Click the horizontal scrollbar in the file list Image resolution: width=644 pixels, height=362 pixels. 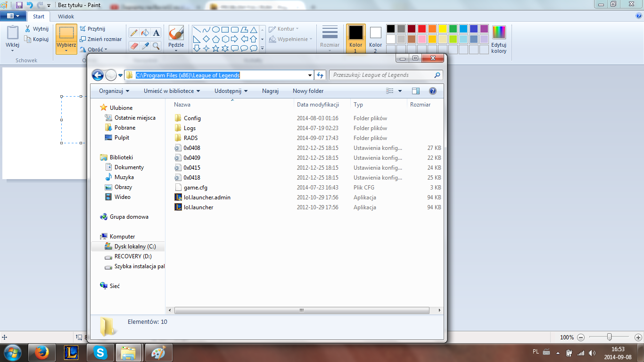pyautogui.click(x=302, y=311)
